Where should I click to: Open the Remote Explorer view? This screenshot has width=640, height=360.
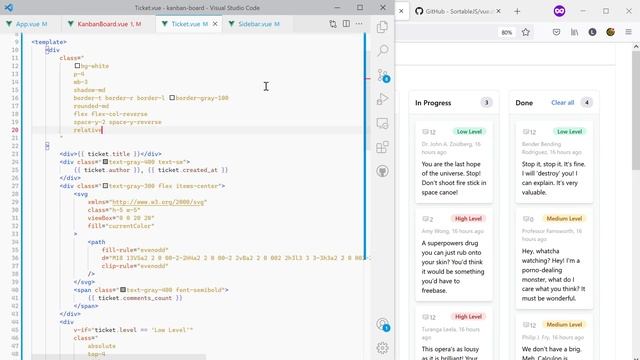pos(382,123)
